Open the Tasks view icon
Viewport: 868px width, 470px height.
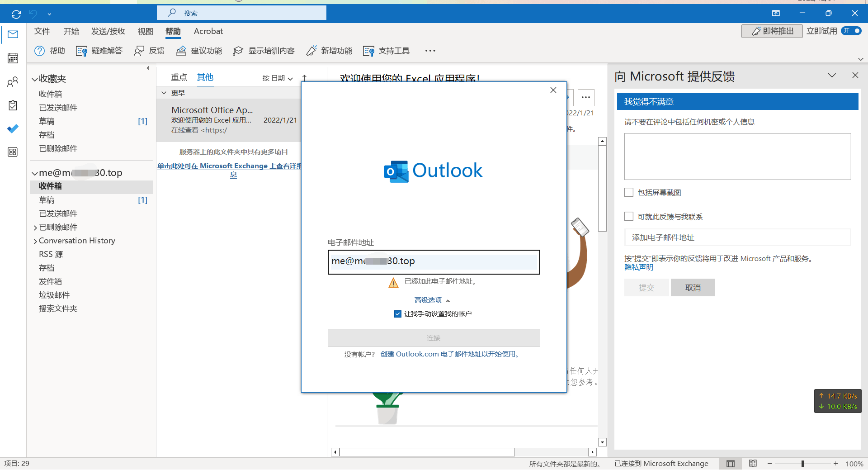[x=12, y=105]
